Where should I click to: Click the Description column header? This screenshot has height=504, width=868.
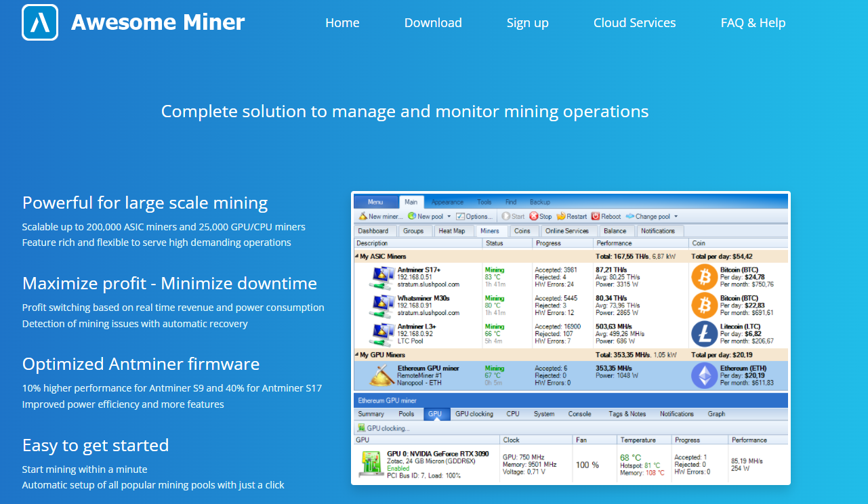tap(418, 243)
